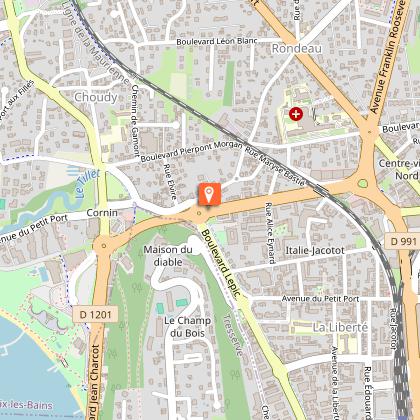The height and width of the screenshot is (420, 420).
Task: Click the Rue Maryse Bastié street label
Action: pos(275,166)
